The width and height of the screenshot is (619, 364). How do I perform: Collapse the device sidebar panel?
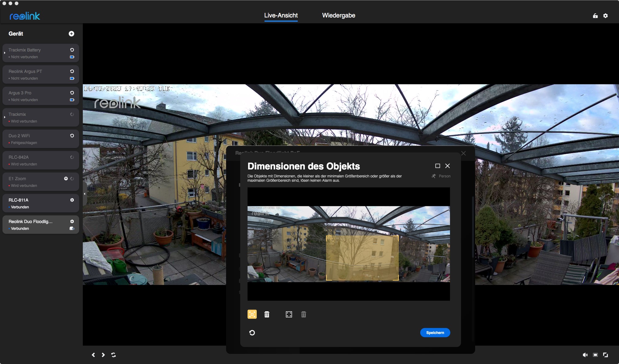pos(85,194)
